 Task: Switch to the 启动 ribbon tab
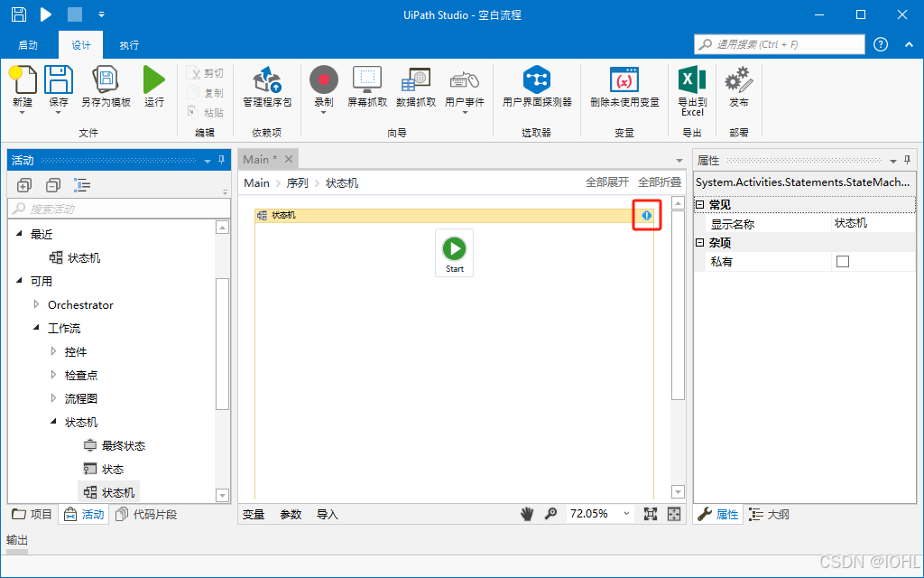pos(28,45)
